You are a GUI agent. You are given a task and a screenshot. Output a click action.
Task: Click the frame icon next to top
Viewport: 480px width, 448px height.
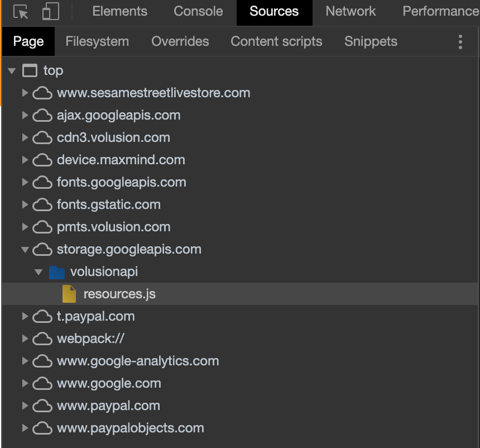30,71
